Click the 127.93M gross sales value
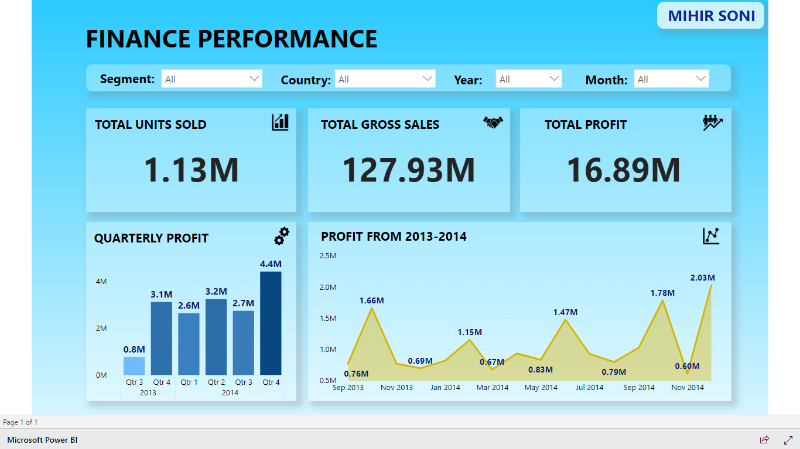Image resolution: width=800 pixels, height=449 pixels. click(x=409, y=170)
